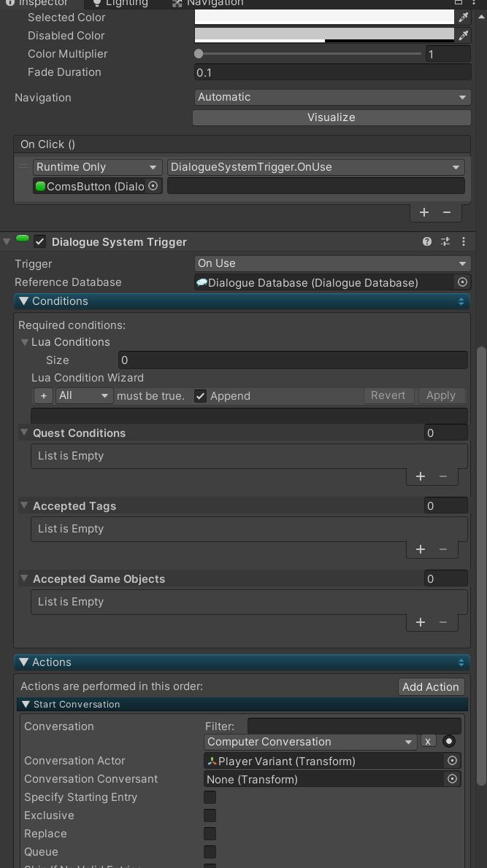
Task: Collapse the Accepted Tags foldout
Action: tap(24, 505)
